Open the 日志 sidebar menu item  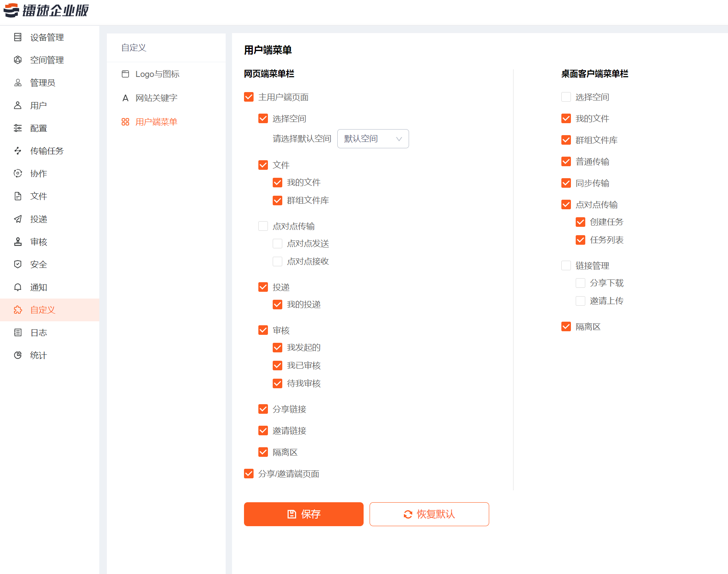pyautogui.click(x=39, y=332)
